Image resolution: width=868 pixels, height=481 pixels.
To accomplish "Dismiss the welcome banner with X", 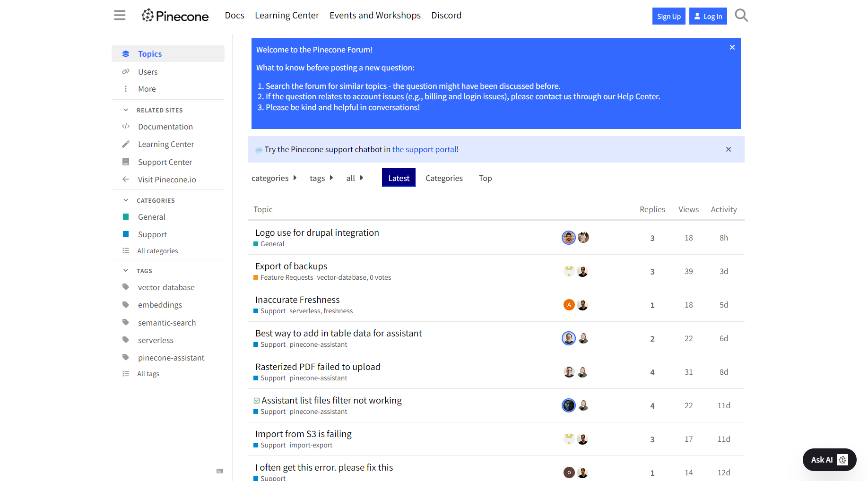I will coord(732,47).
